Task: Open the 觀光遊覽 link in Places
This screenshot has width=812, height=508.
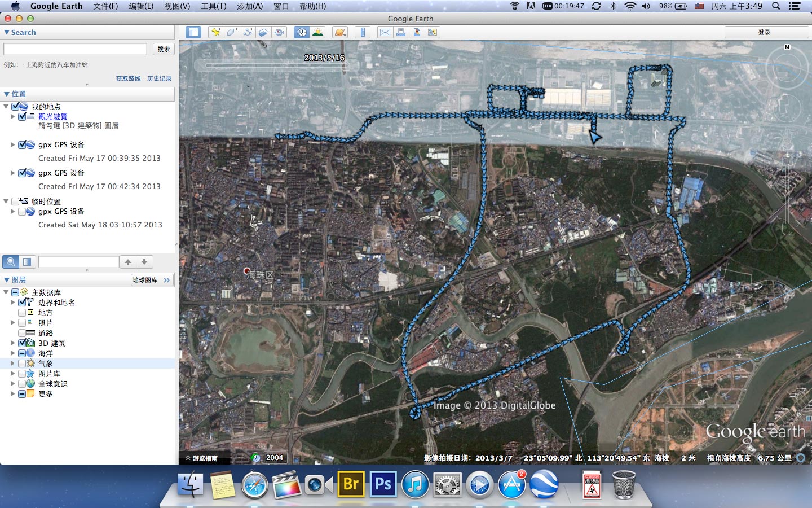Action: point(53,116)
